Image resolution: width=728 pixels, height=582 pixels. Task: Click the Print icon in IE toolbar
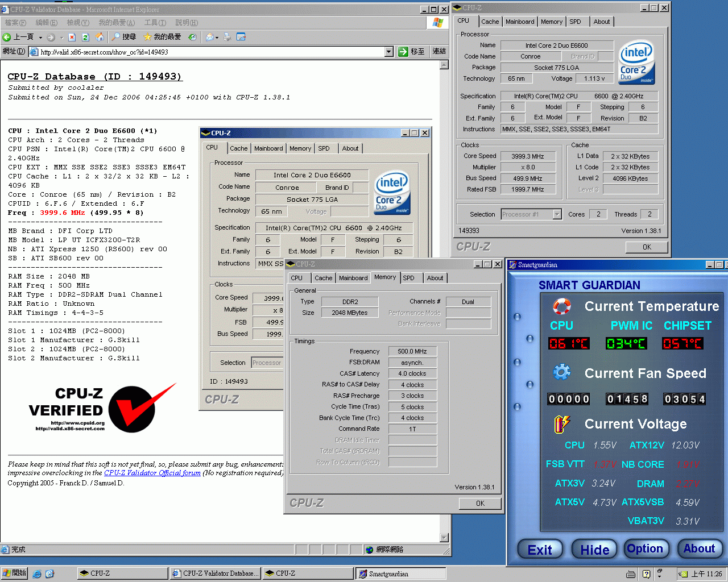coord(227,37)
